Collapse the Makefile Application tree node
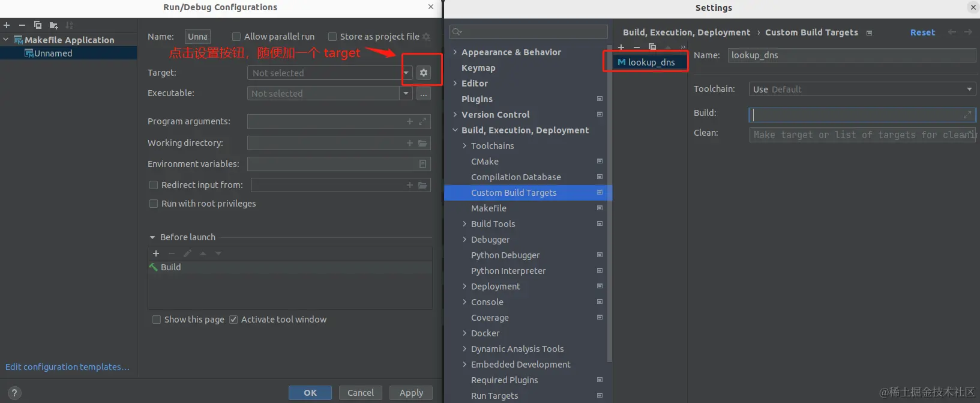Viewport: 980px width, 403px height. tap(6, 40)
